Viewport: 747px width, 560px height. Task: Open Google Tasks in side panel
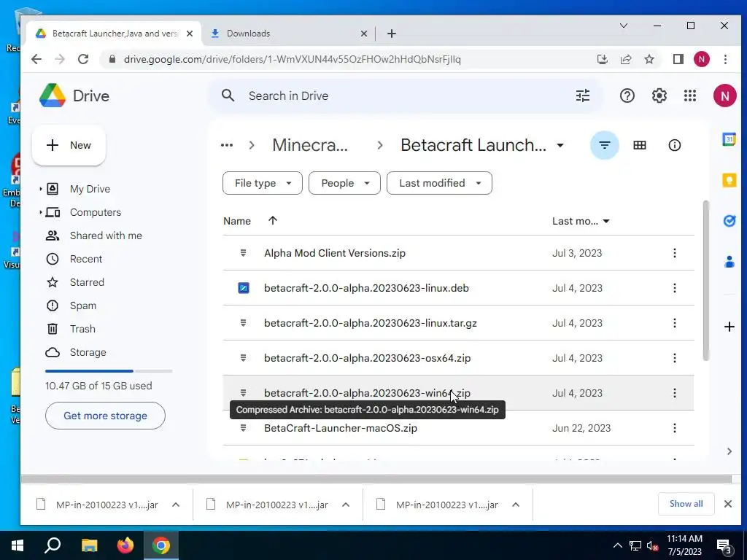pyautogui.click(x=729, y=220)
